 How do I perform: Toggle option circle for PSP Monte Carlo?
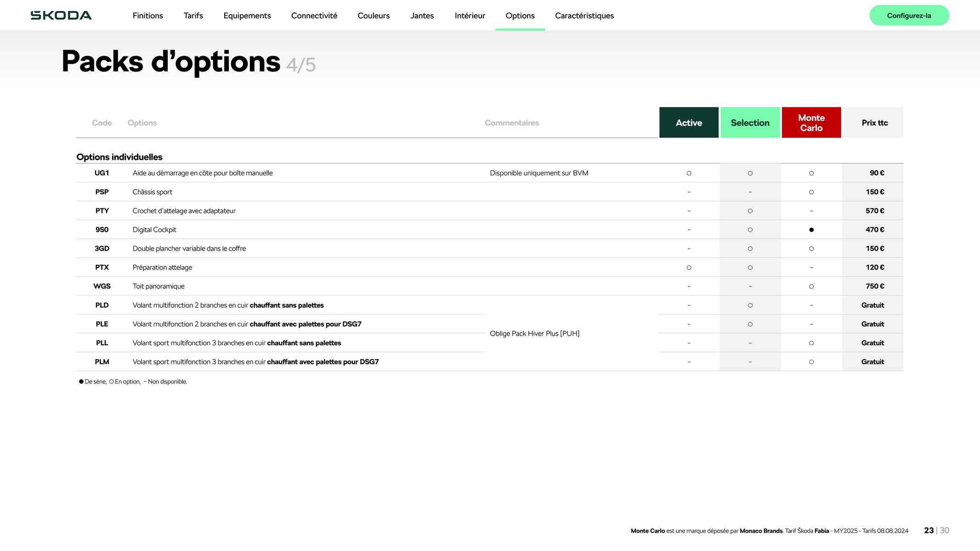(811, 192)
